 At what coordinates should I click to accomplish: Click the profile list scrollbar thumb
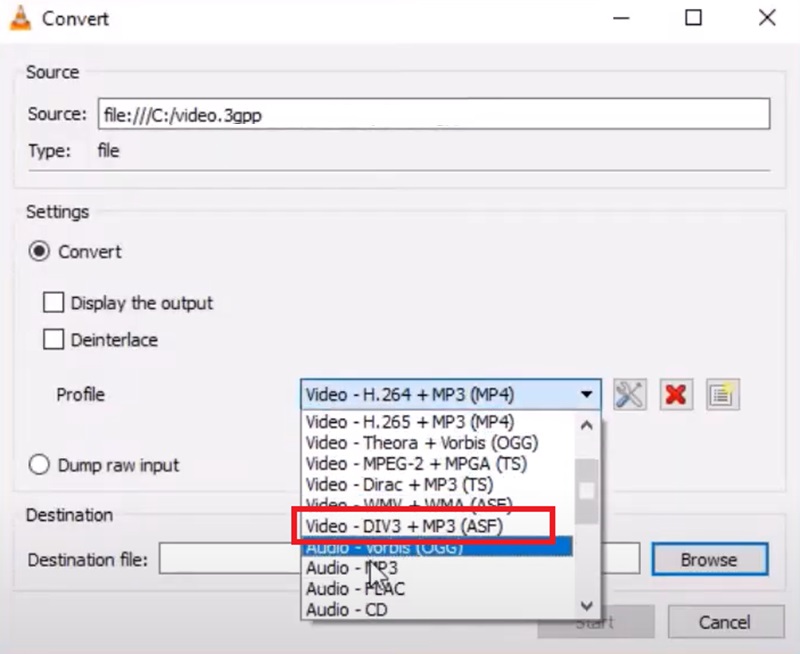click(587, 491)
